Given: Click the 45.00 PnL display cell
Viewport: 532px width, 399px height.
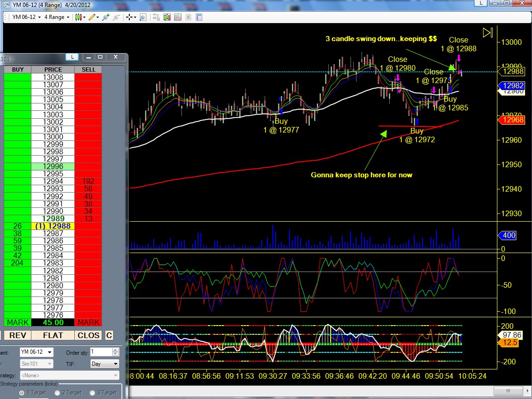Looking at the screenshot, I should pos(53,322).
